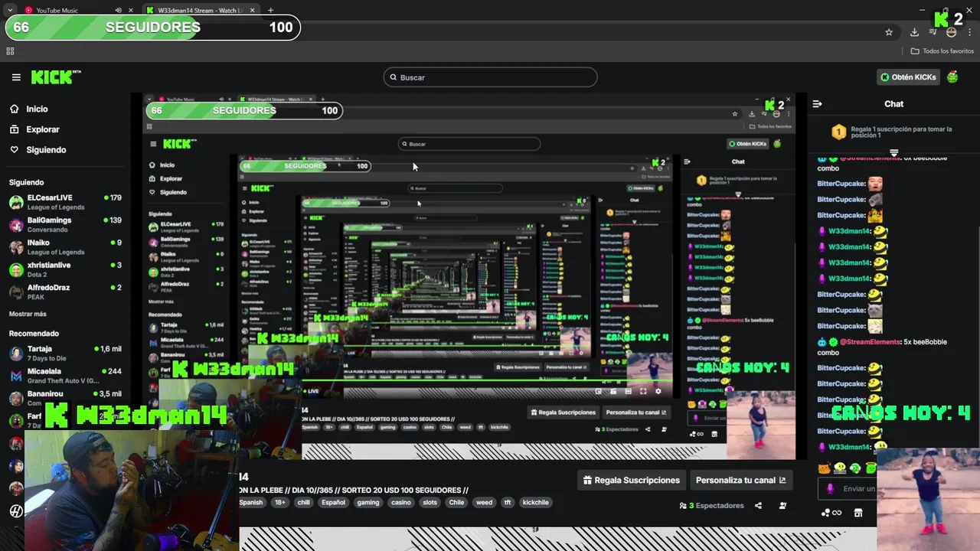The width and height of the screenshot is (980, 551).
Task: Open ELCesarLIVE channel from followed list
Action: (x=65, y=202)
